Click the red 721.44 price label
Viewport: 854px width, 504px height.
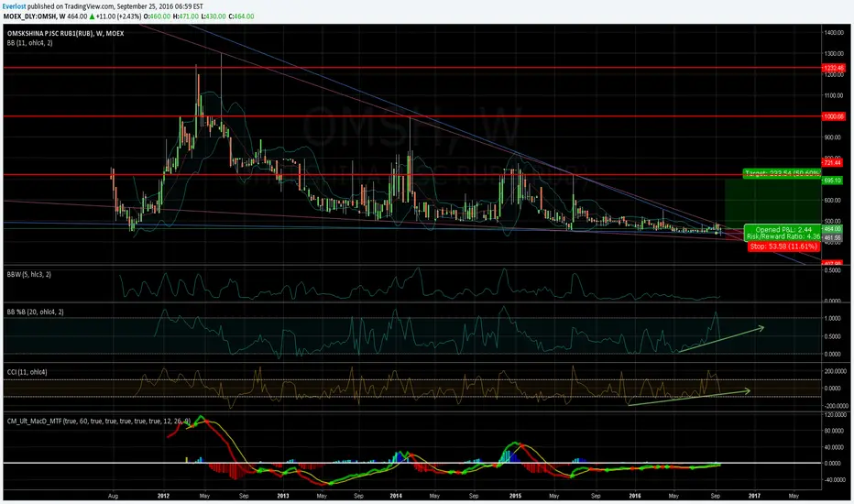[833, 162]
